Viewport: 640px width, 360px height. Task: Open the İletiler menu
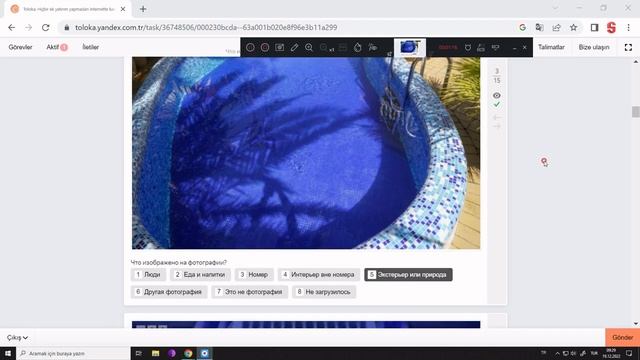pyautogui.click(x=90, y=47)
